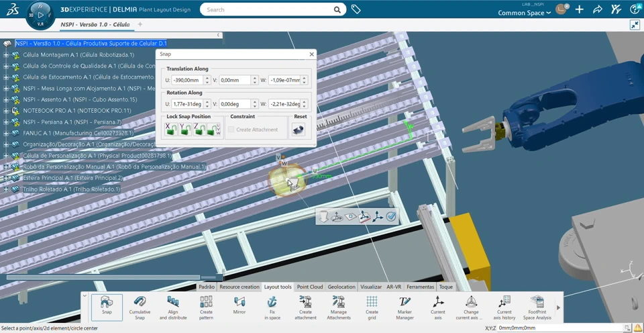Click the snap validate checkmark icon
Image resolution: width=644 pixels, height=333 pixels.
tap(391, 216)
